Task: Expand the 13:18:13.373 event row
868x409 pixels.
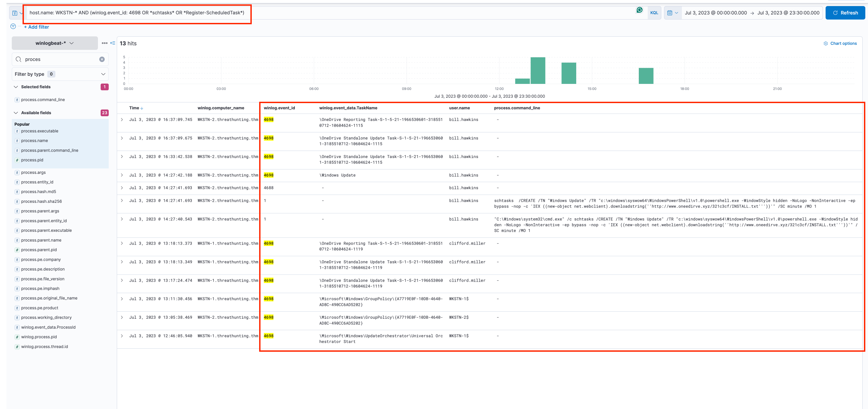Action: tap(122, 244)
